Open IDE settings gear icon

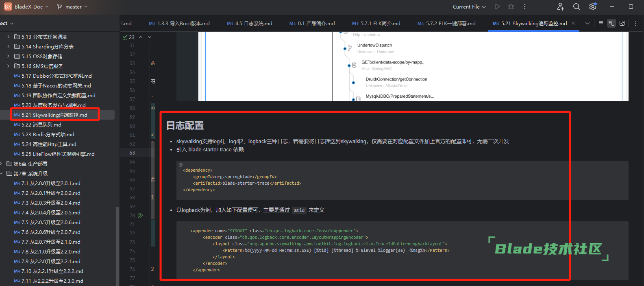593,7
